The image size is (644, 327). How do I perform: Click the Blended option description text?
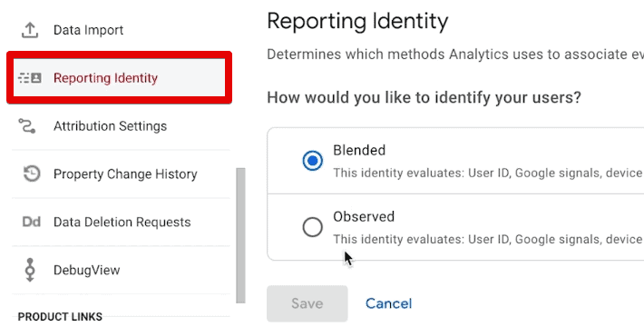pos(488,173)
